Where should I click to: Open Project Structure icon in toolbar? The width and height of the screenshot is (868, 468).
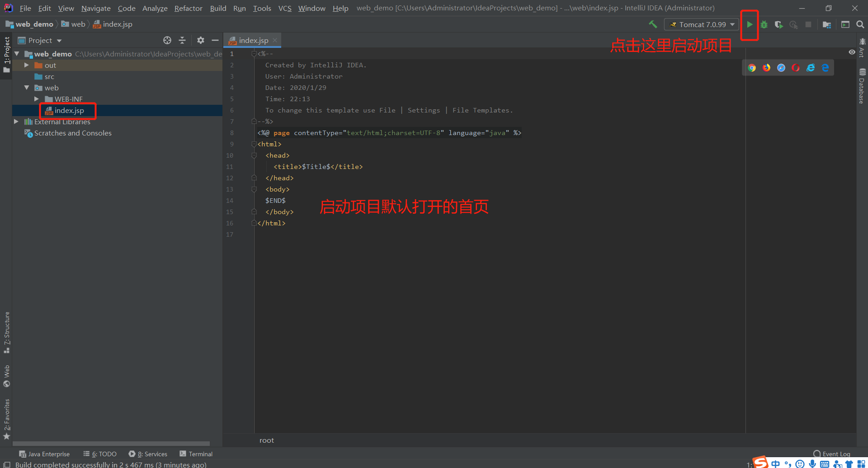(827, 24)
